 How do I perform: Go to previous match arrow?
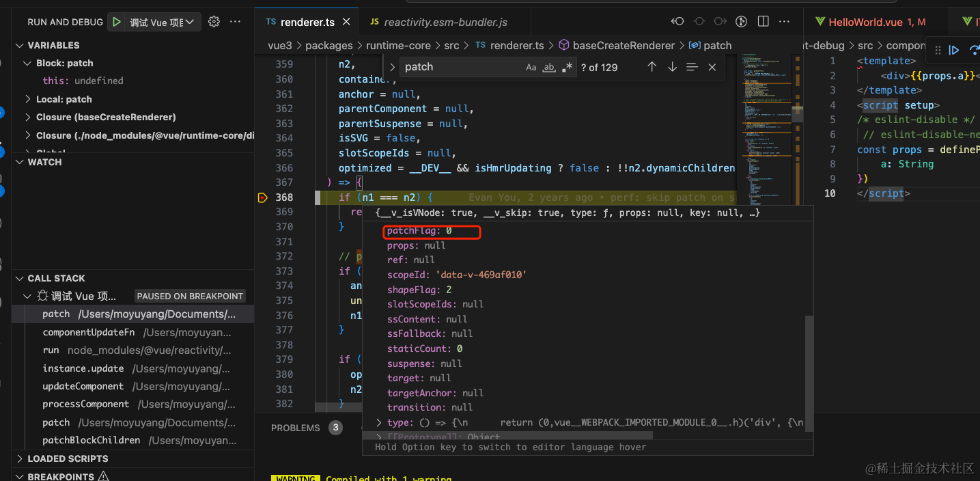pyautogui.click(x=652, y=67)
